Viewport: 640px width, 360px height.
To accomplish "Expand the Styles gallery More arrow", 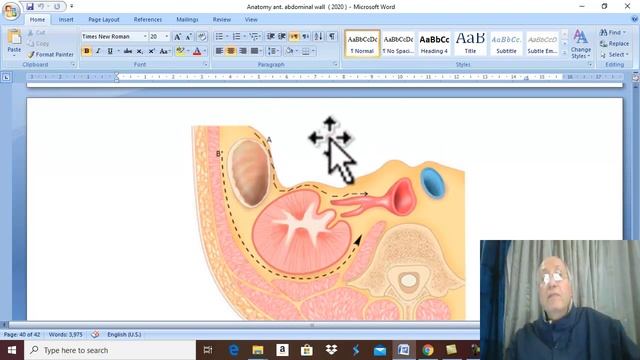I will pyautogui.click(x=564, y=53).
